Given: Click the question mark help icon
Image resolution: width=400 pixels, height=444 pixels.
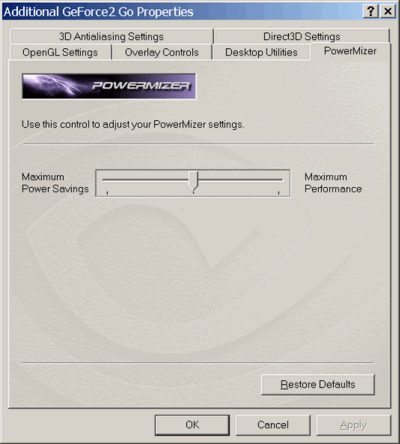Looking at the screenshot, I should [371, 12].
